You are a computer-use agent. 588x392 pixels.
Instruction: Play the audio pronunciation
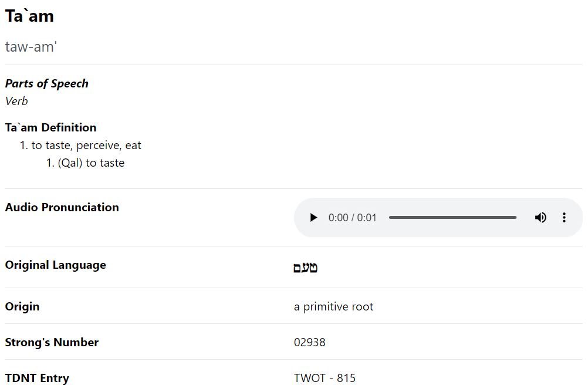313,218
